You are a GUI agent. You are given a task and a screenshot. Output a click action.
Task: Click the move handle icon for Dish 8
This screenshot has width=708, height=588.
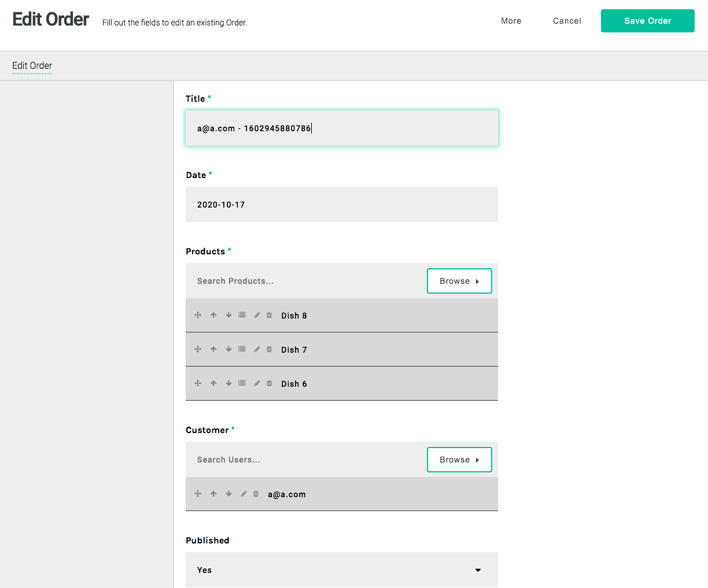tap(198, 315)
